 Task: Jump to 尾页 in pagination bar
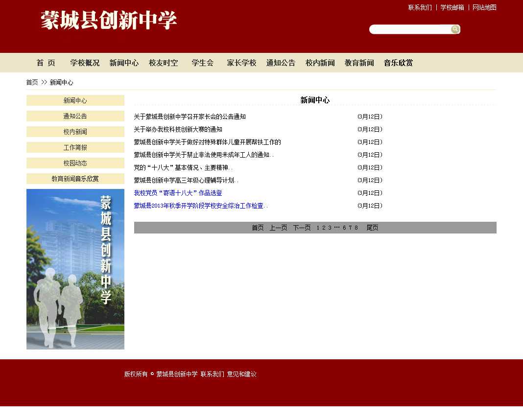tap(372, 228)
